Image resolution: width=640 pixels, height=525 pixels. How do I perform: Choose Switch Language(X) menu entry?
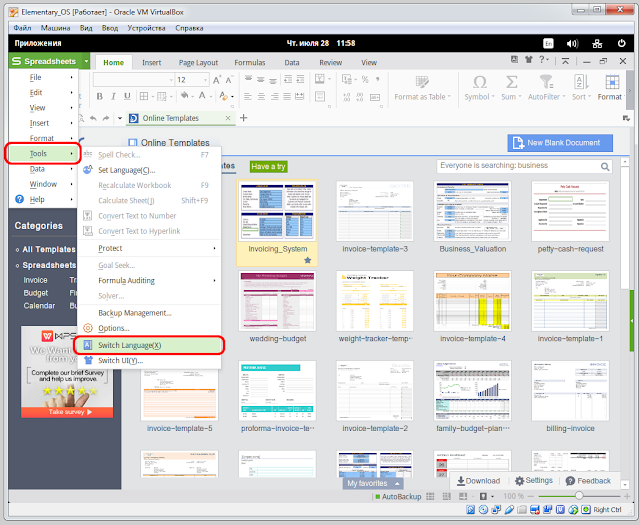pyautogui.click(x=149, y=345)
